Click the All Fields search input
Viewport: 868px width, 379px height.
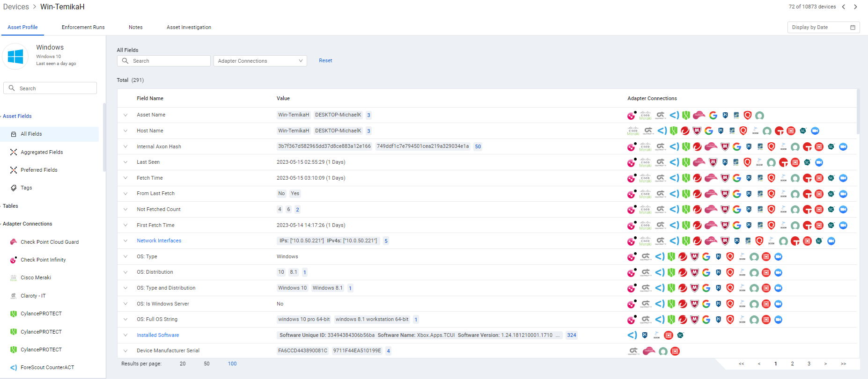(x=164, y=61)
